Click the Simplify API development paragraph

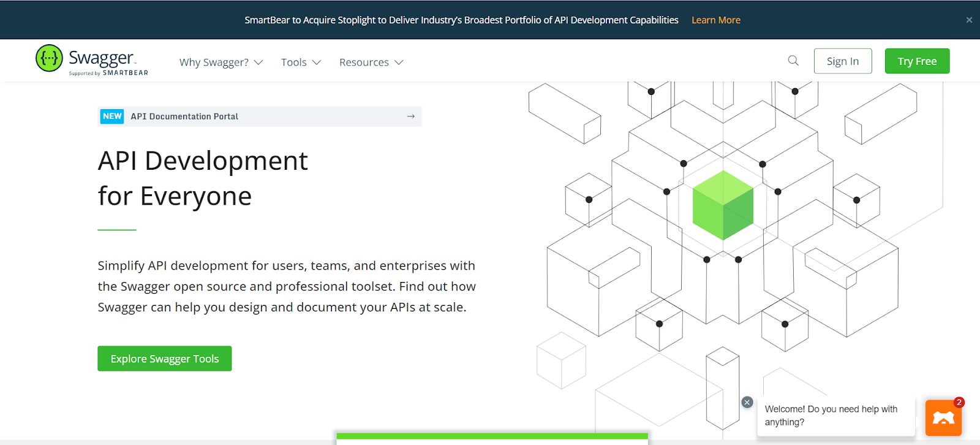(287, 286)
